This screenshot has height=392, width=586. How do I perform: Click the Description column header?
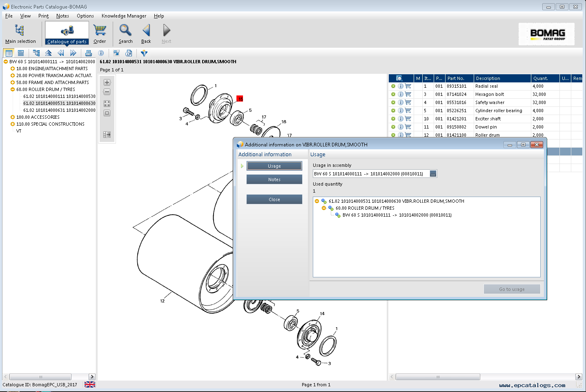(x=502, y=78)
